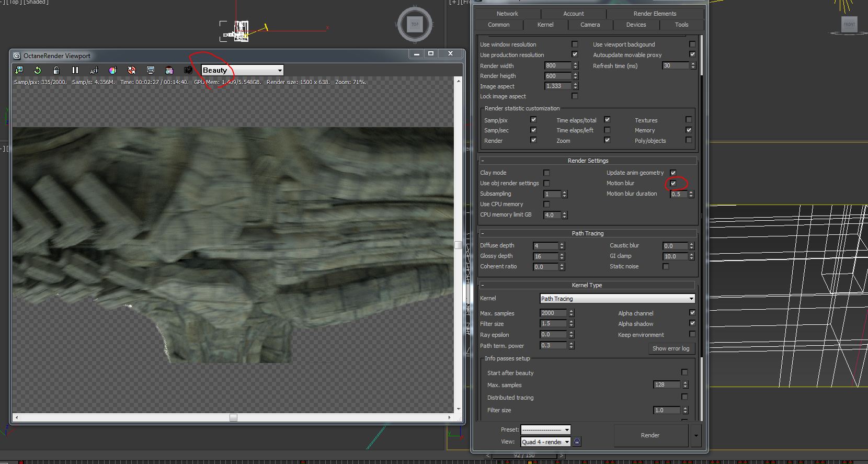Image resolution: width=868 pixels, height=464 pixels.
Task: Open the Beauty render pass dropdown
Action: [243, 70]
